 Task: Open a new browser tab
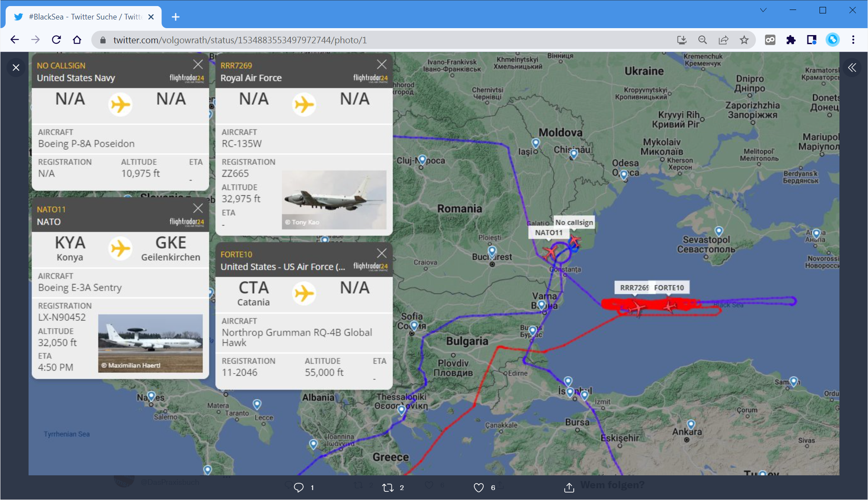175,17
